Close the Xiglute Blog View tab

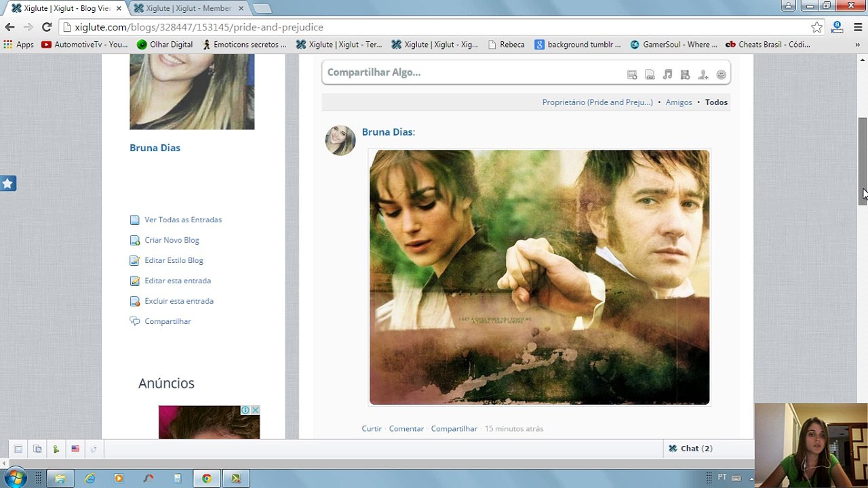pyautogui.click(x=118, y=8)
